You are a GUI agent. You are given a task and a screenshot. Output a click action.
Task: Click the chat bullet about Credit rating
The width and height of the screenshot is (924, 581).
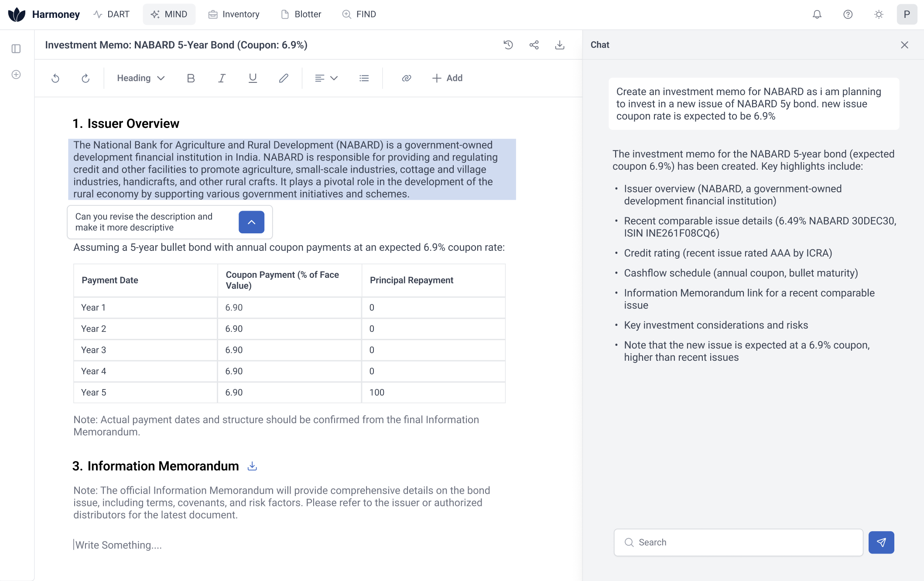(x=728, y=253)
